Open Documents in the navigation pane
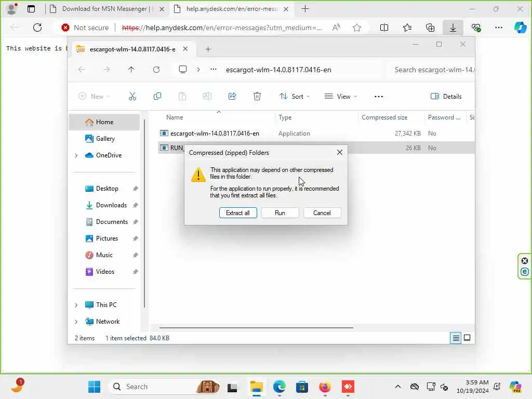The height and width of the screenshot is (399, 532). click(104, 221)
